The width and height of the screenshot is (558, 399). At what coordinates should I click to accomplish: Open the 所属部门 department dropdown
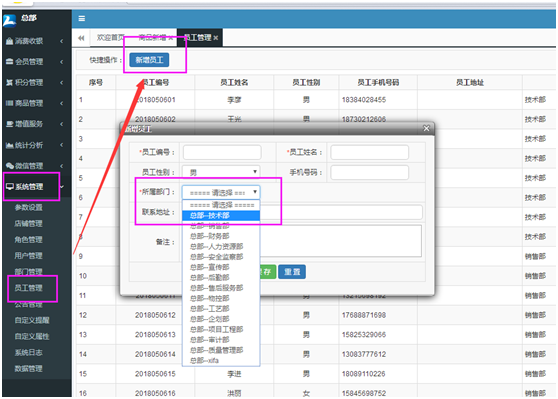[221, 193]
